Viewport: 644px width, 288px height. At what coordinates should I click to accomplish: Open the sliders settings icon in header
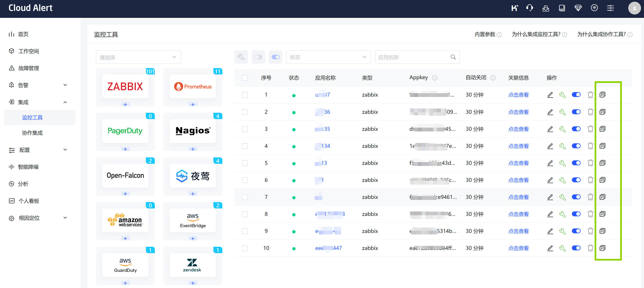pyautogui.click(x=611, y=8)
